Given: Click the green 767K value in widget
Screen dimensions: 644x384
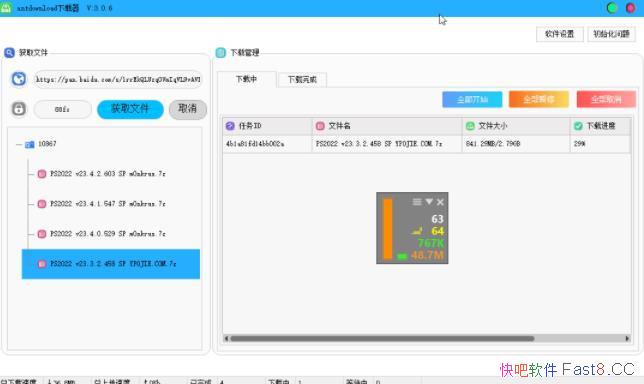Looking at the screenshot, I should tap(431, 243).
